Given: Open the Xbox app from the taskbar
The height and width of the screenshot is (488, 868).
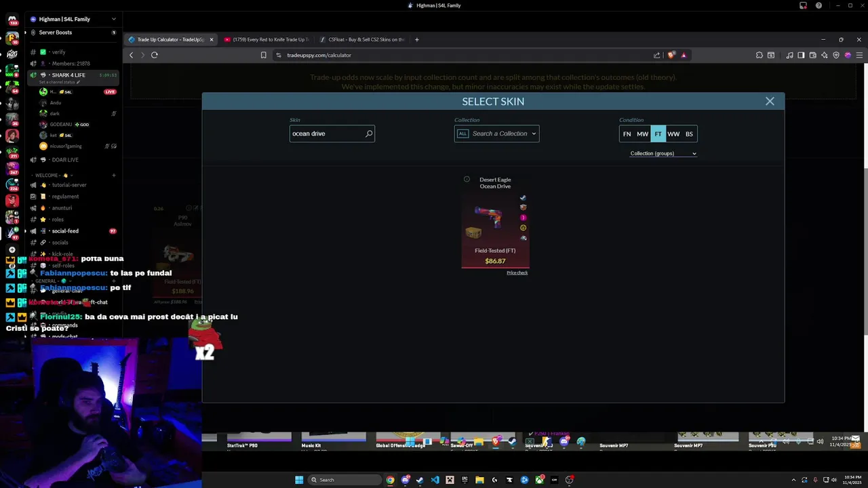Looking at the screenshot, I should 539,480.
